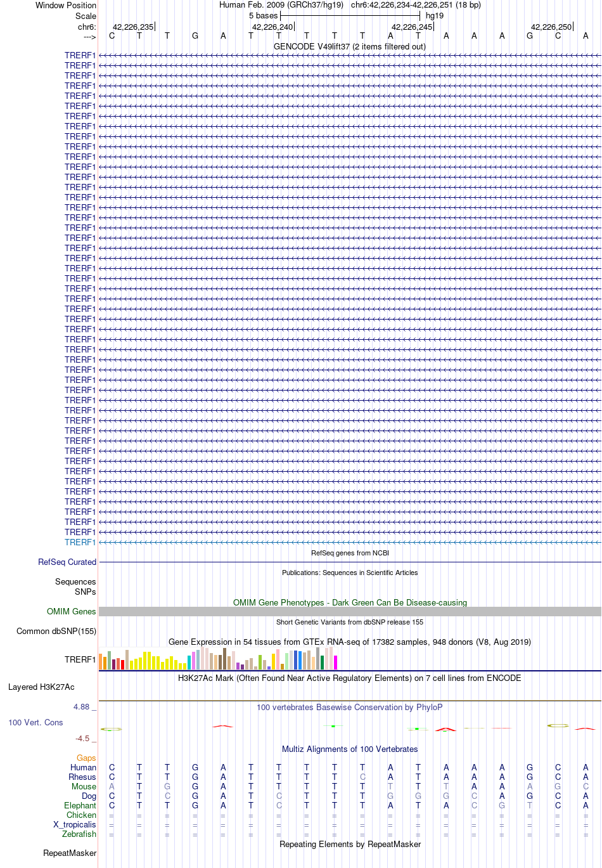Click the GENCODE V49lift37 track title
602x868 pixels.
point(350,46)
